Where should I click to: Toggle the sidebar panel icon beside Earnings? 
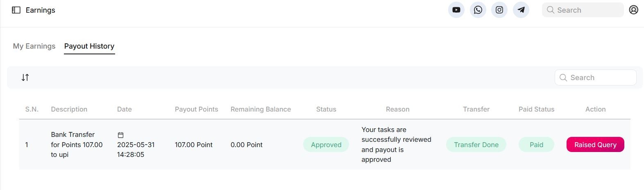[16, 10]
